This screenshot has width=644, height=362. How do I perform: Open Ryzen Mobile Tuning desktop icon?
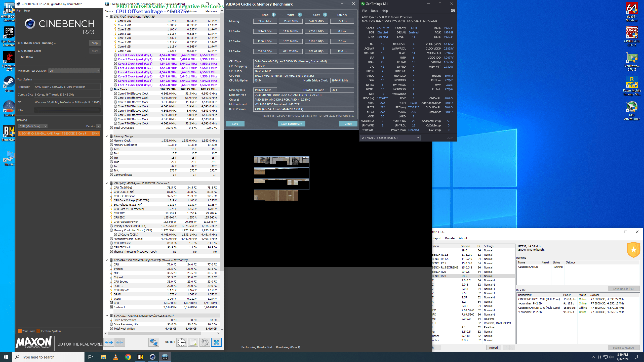(x=632, y=86)
